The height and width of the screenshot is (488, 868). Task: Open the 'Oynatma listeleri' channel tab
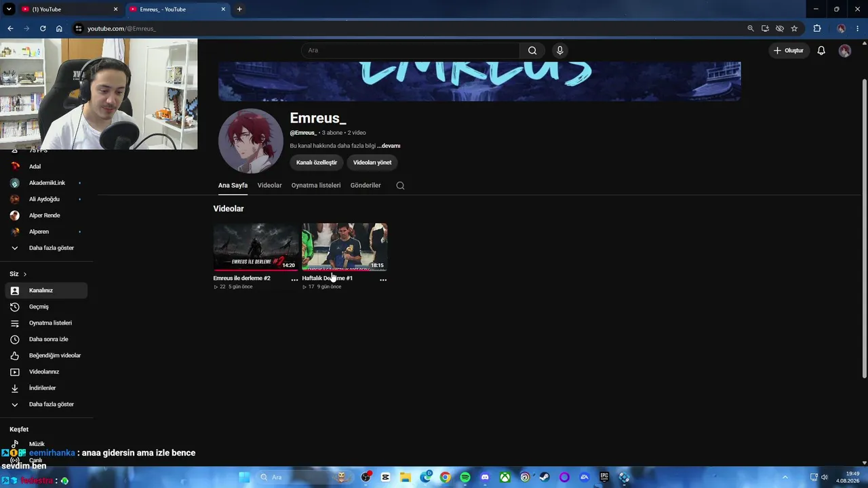316,186
